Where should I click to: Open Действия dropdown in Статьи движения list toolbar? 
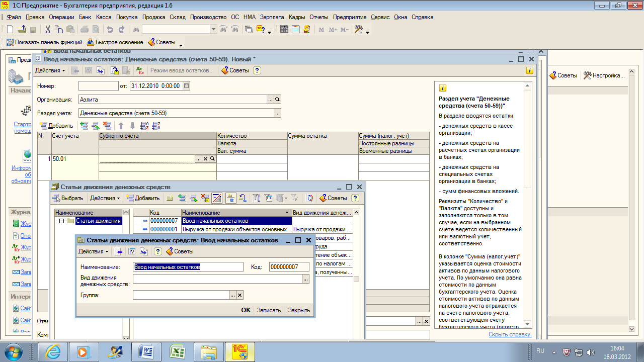coord(105,198)
